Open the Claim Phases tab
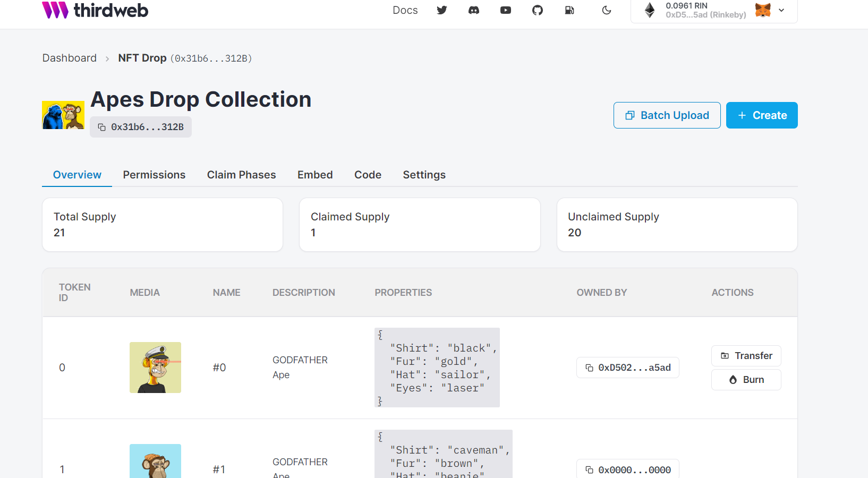868x478 pixels. tap(242, 175)
